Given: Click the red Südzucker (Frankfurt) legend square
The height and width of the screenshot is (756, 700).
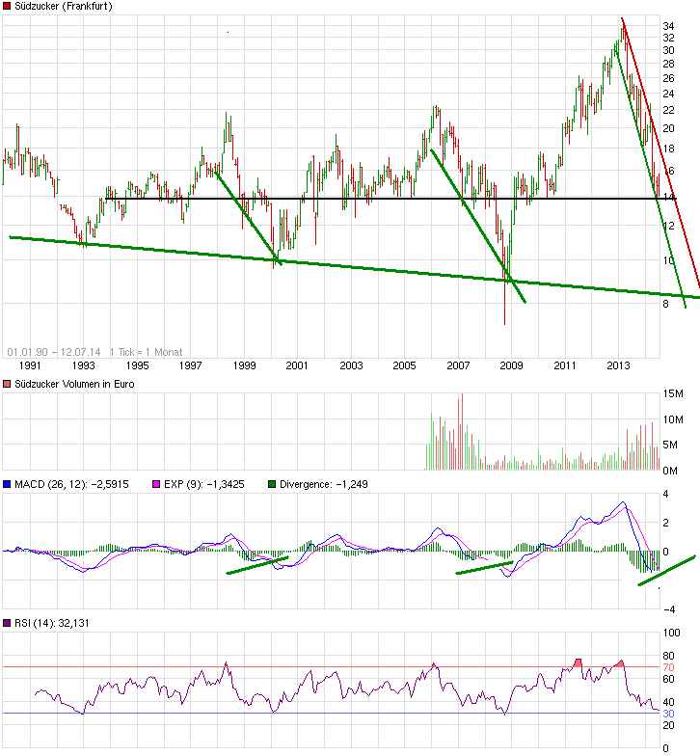Looking at the screenshot, I should click(x=8, y=6).
